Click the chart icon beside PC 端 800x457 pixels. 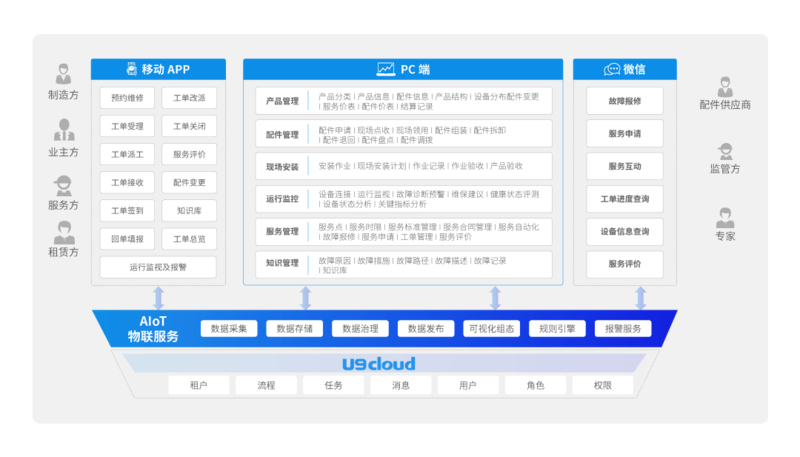pyautogui.click(x=386, y=69)
